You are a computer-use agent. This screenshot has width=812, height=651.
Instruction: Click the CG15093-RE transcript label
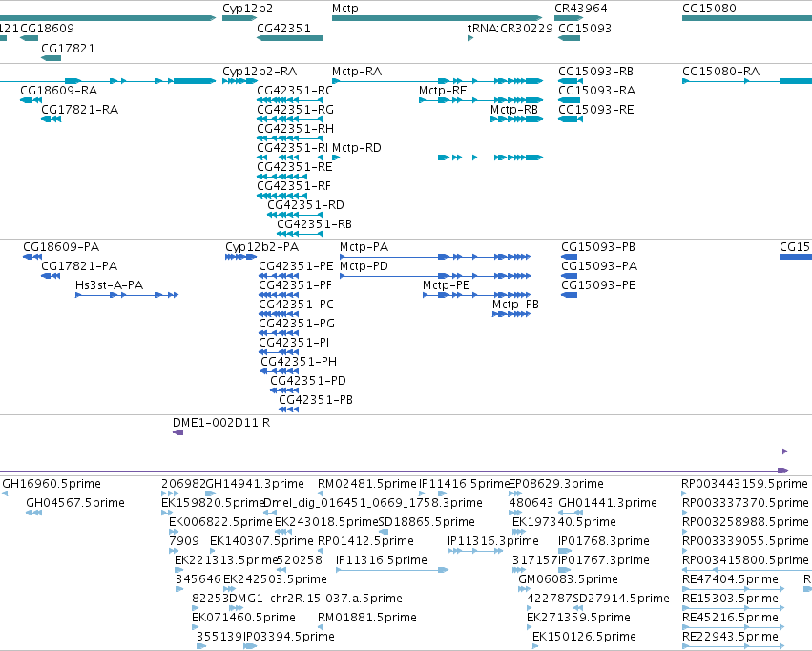coord(596,110)
